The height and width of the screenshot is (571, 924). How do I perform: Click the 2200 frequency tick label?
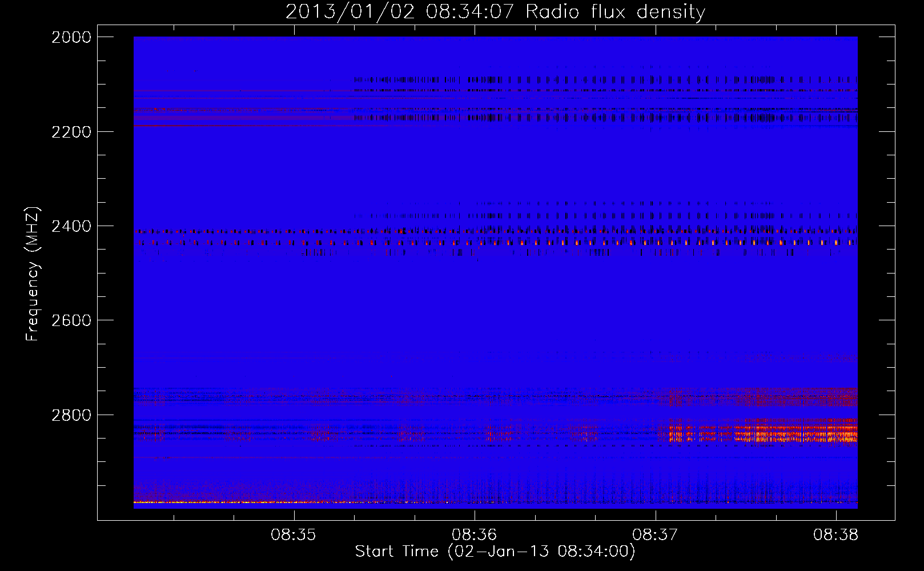tap(71, 132)
